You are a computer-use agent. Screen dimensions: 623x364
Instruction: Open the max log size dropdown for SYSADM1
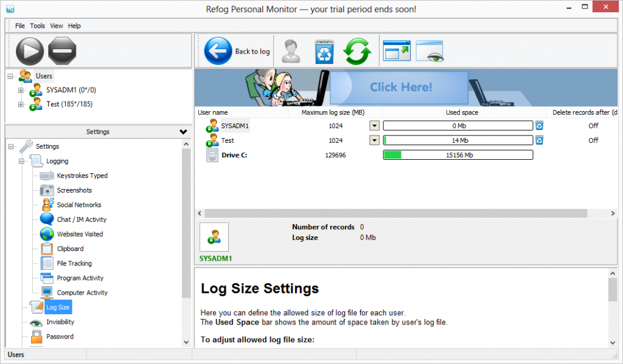coord(375,126)
